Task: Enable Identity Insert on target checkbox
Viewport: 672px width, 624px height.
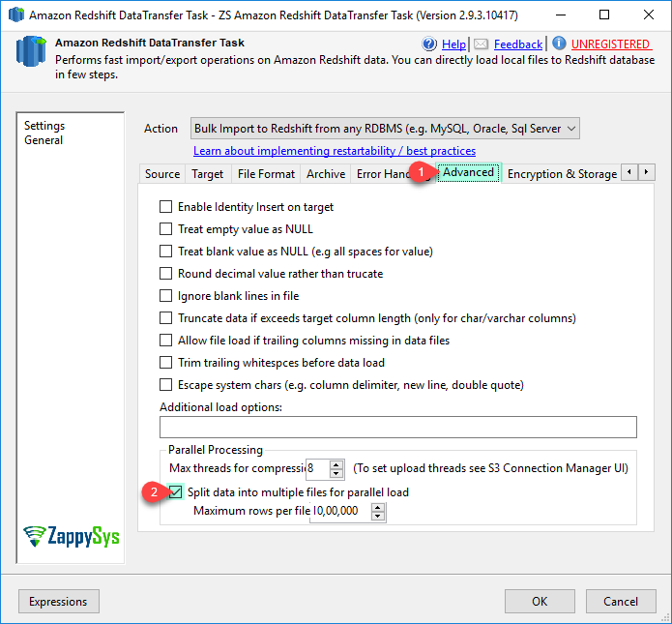Action: click(165, 207)
